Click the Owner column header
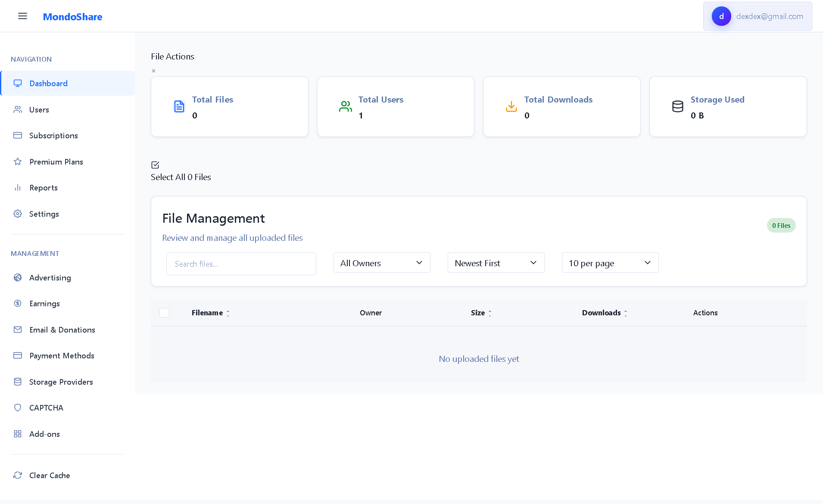This screenshot has width=823, height=504. [371, 313]
